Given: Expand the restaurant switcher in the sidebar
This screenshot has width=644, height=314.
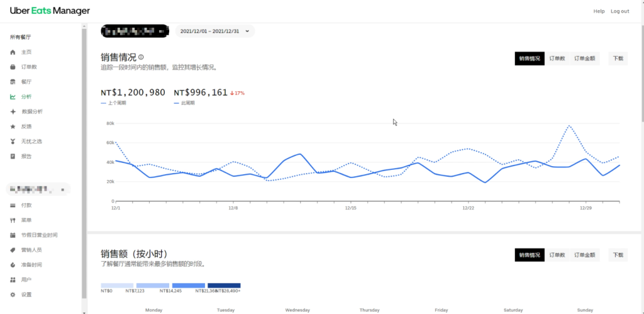Looking at the screenshot, I should [38, 189].
